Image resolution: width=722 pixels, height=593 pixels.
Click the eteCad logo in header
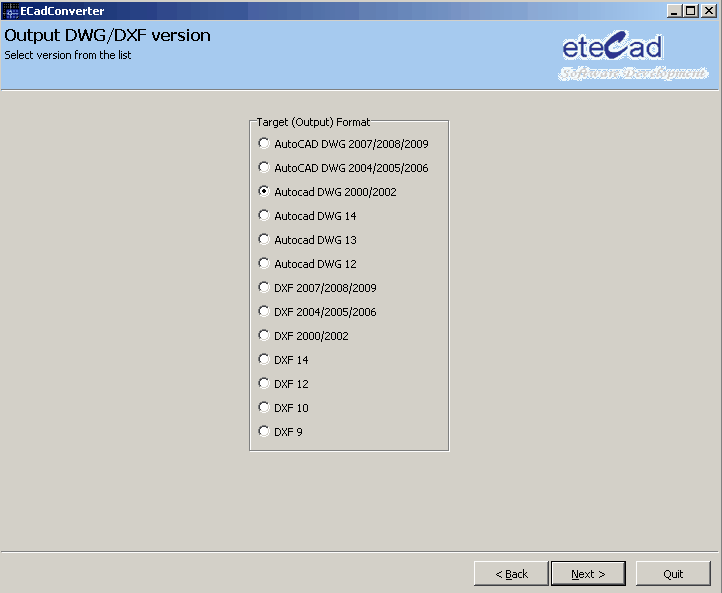pos(632,58)
